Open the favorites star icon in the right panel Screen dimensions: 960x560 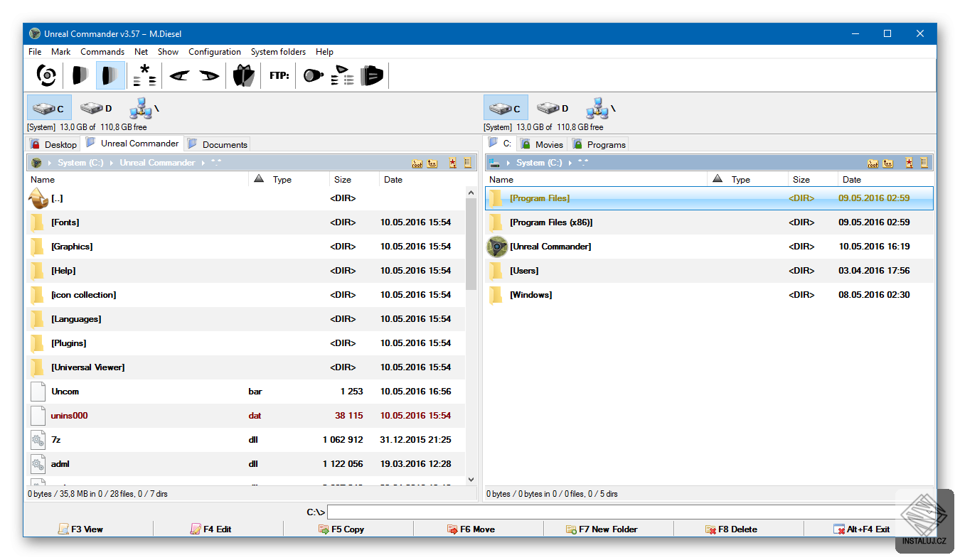click(910, 163)
